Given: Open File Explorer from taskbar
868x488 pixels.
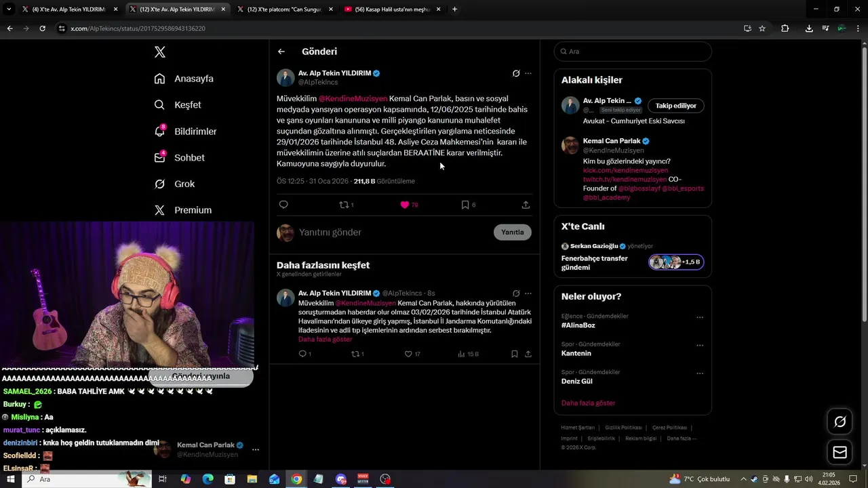Looking at the screenshot, I should point(252,479).
